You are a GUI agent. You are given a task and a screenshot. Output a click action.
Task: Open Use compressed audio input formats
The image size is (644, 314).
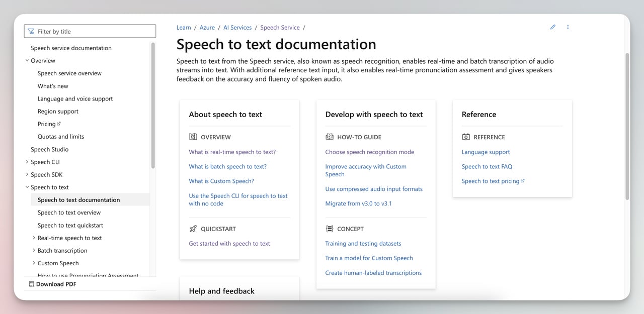tap(374, 189)
